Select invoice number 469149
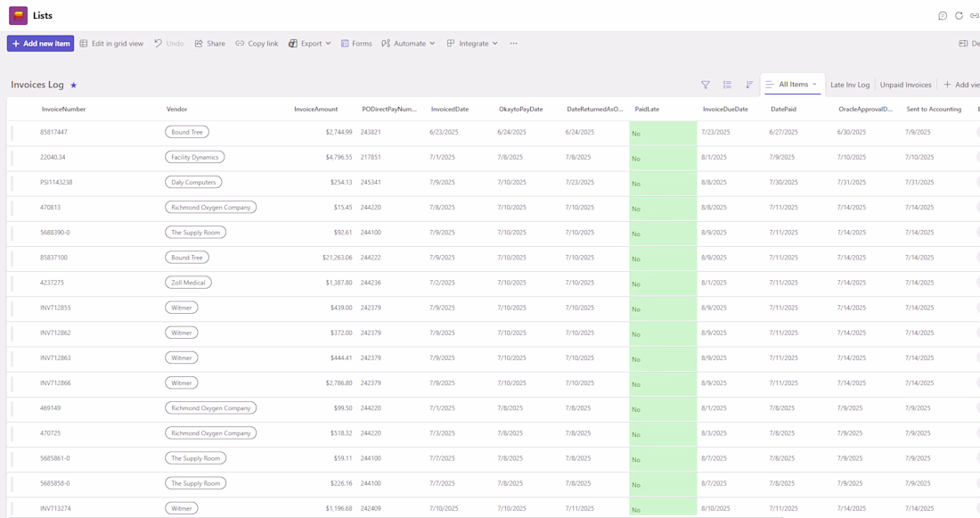The width and height of the screenshot is (980, 518). tap(50, 407)
